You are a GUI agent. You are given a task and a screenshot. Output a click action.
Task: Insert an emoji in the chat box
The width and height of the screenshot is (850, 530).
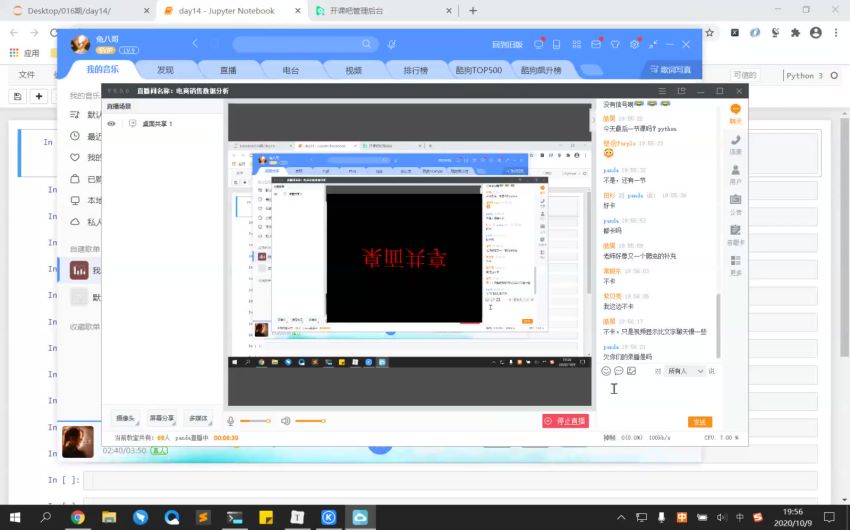point(606,371)
